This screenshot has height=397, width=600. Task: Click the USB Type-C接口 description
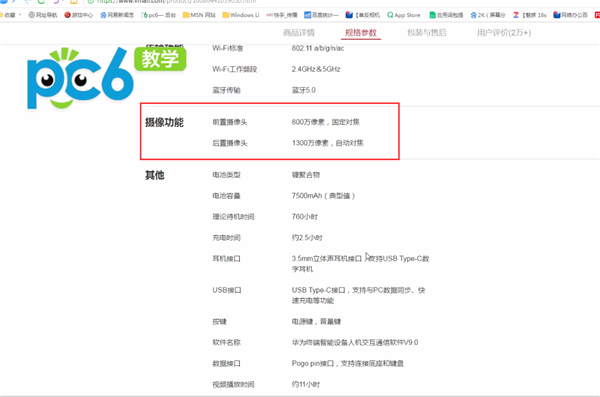(x=359, y=296)
